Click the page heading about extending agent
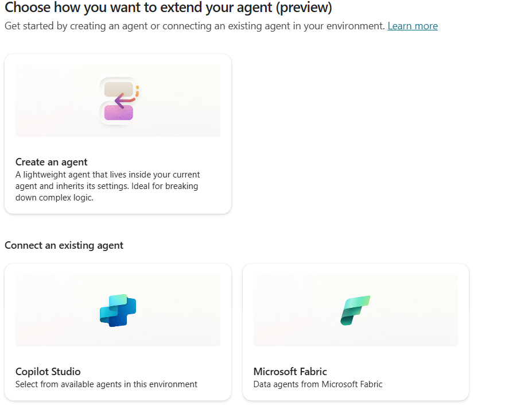 pyautogui.click(x=168, y=7)
